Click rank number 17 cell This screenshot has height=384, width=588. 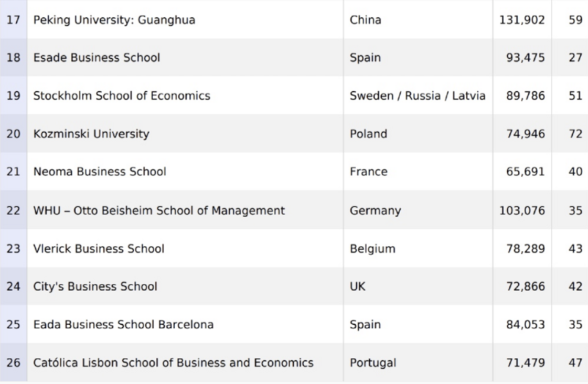(14, 20)
